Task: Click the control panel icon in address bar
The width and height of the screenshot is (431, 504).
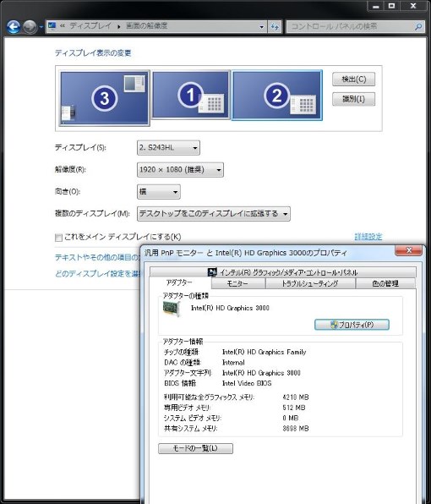Action: click(x=52, y=26)
